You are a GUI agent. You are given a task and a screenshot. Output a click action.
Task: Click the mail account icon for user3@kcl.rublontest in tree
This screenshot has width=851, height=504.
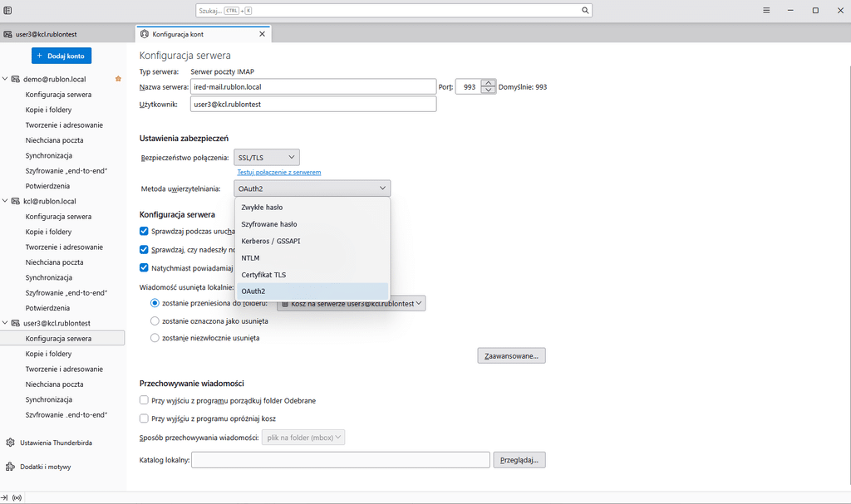pos(16,323)
